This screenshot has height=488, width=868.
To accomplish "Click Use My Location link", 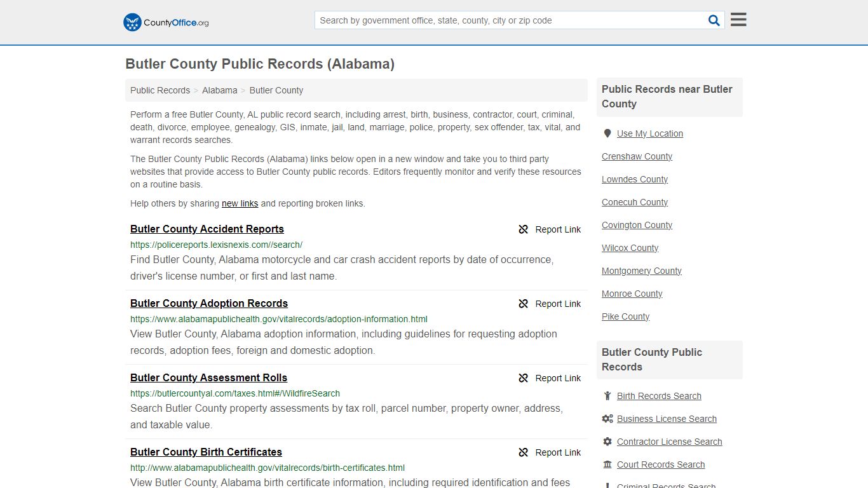I will pos(650,133).
